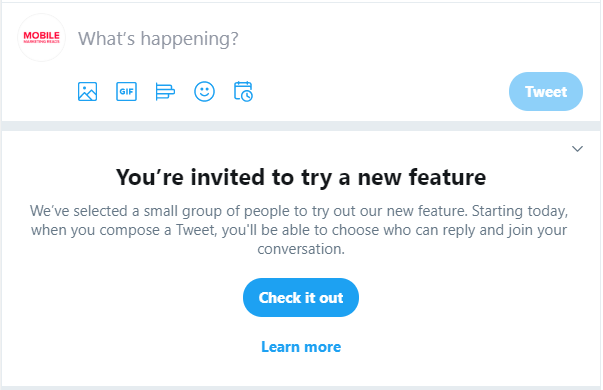Schedule the tweet with calendar clock icon

coord(243,92)
